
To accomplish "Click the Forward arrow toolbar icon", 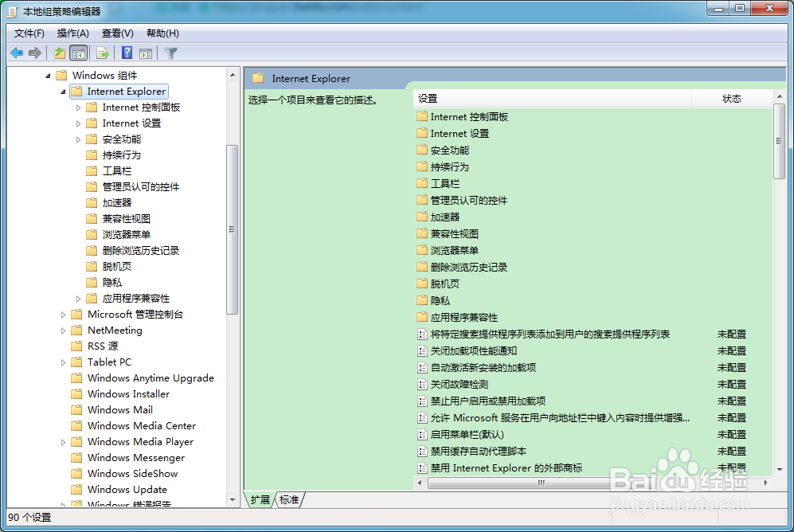I will [35, 53].
